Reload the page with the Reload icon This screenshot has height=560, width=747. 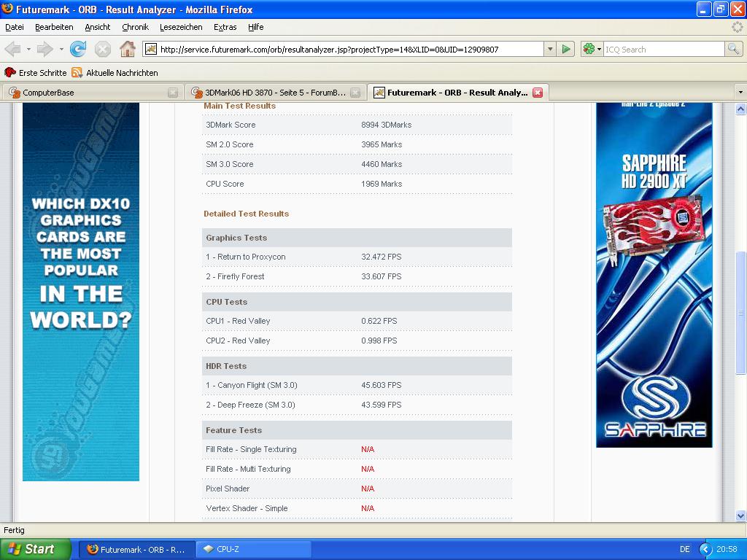coord(77,49)
